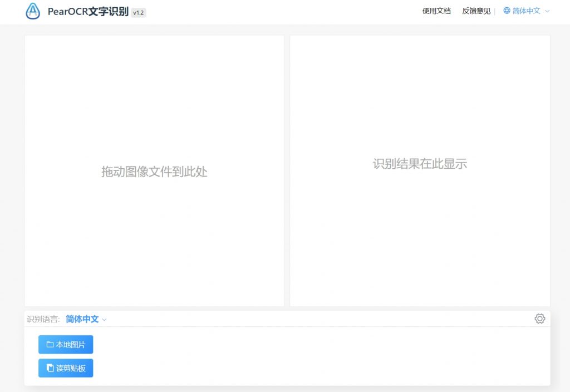Click the 本地图片 local image button
Viewport: 570px width, 392px height.
pos(66,344)
